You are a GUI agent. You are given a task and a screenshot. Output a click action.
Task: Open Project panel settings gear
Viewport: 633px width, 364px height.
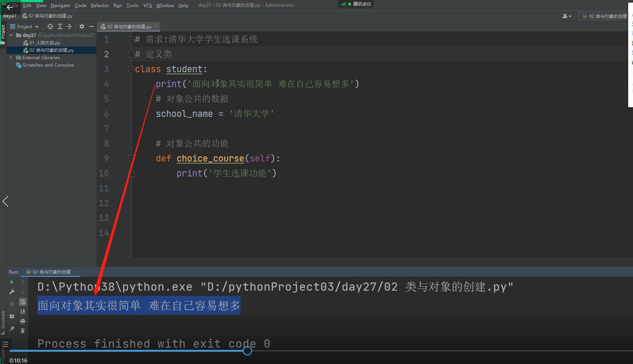point(82,26)
